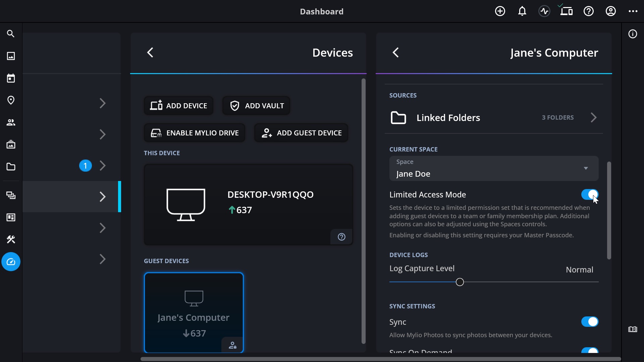Screen dimensions: 644x362
Task: Open the search icon in sidebar
Action: tap(11, 34)
